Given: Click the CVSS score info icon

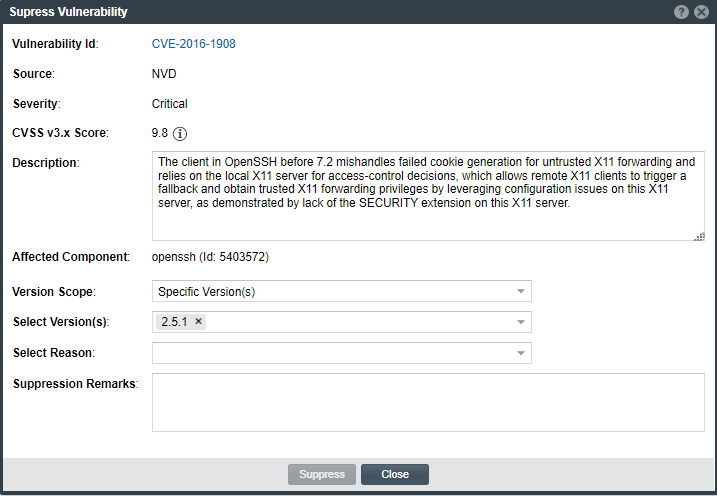Looking at the screenshot, I should pos(181,133).
